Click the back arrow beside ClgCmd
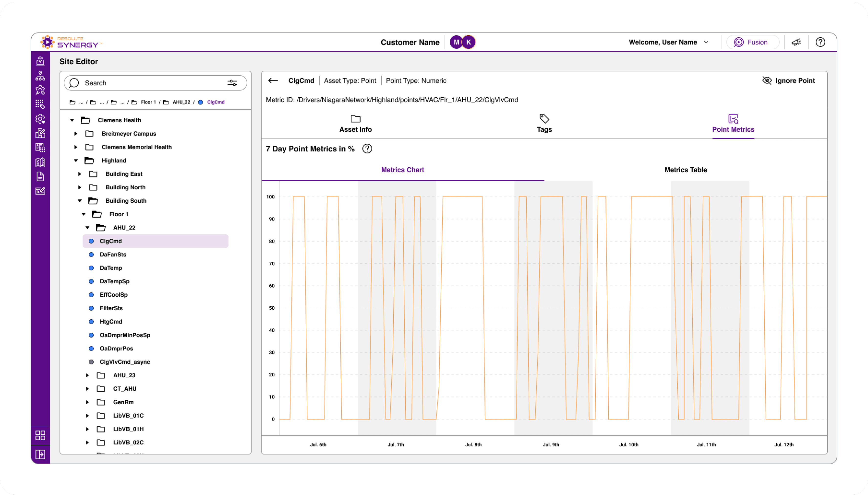The image size is (868, 495). coord(273,81)
